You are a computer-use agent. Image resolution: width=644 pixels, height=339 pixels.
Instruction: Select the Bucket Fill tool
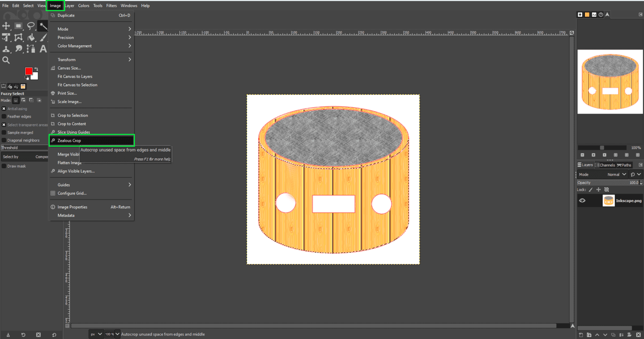(31, 38)
